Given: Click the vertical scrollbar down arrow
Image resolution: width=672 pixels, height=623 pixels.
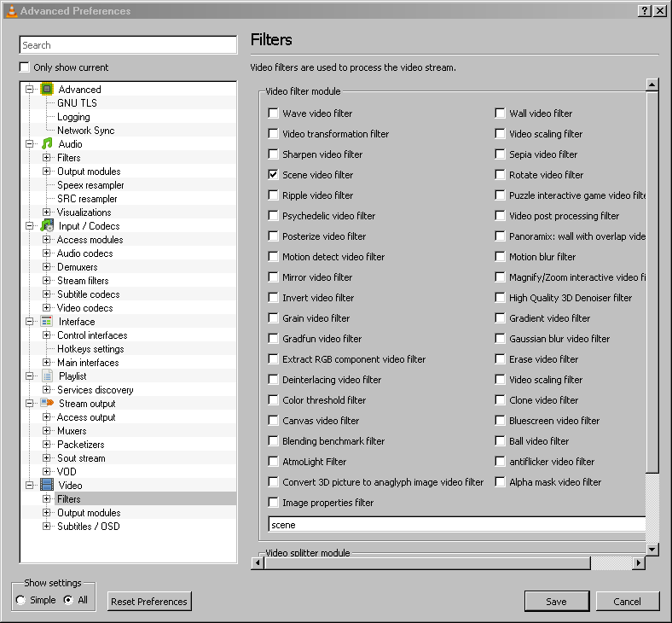Looking at the screenshot, I should click(652, 549).
